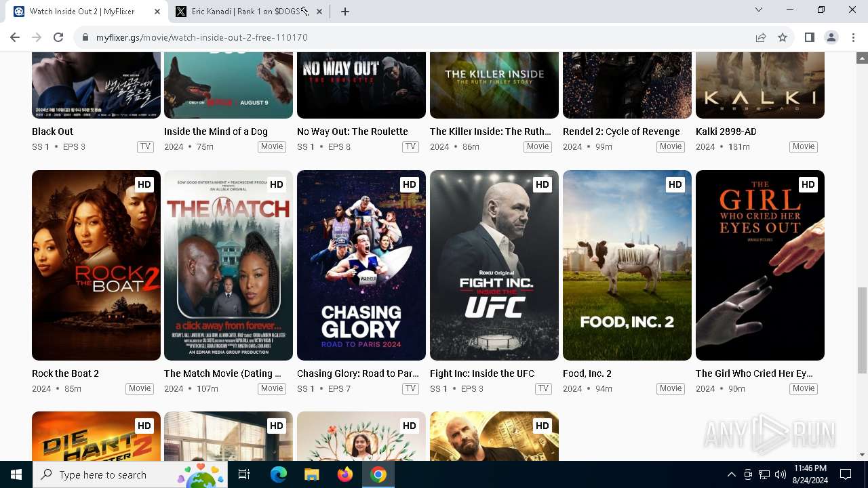
Task: Open the share page icon in address bar
Action: (x=761, y=37)
